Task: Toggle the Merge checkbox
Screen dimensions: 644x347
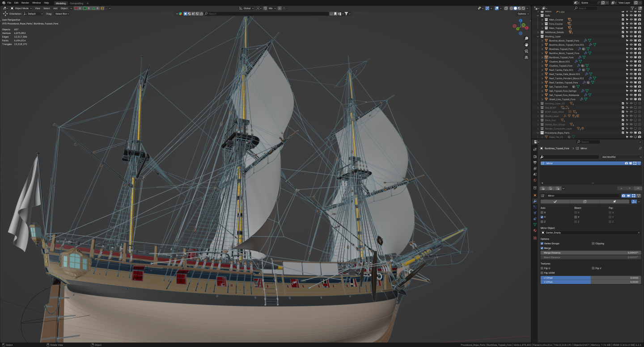Action: coord(542,248)
